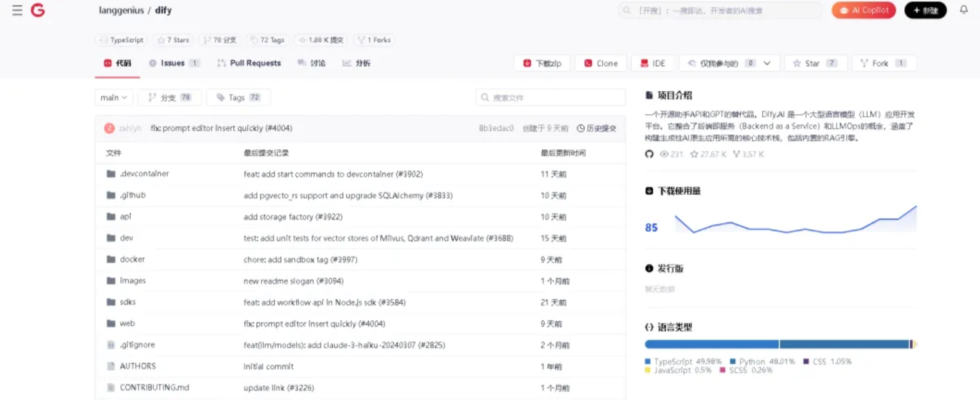Open the web folder icon
980x400 pixels.
(111, 324)
